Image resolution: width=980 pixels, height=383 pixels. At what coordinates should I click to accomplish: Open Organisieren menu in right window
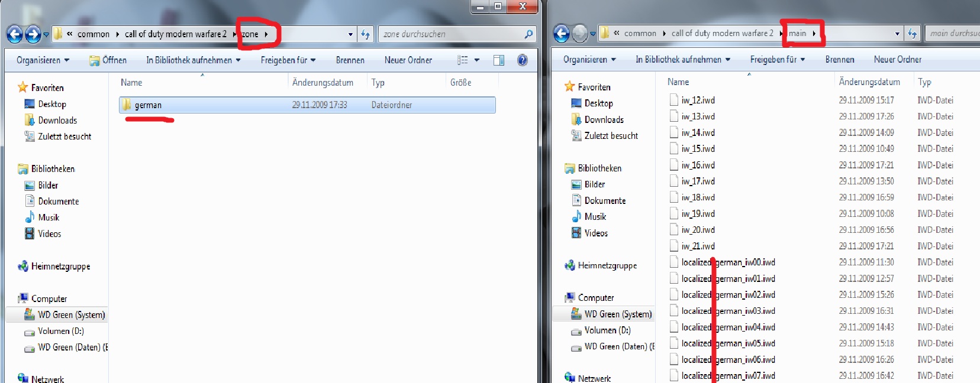[589, 59]
